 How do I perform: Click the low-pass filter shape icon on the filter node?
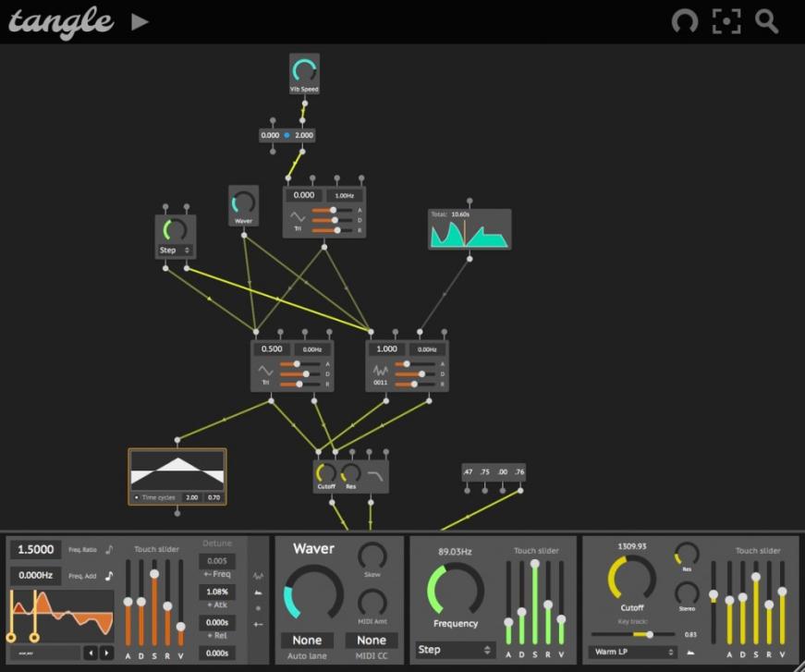tap(376, 474)
